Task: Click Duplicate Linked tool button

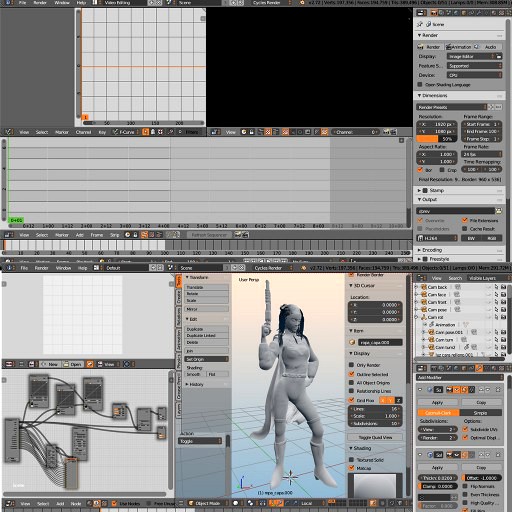Action: [x=206, y=335]
